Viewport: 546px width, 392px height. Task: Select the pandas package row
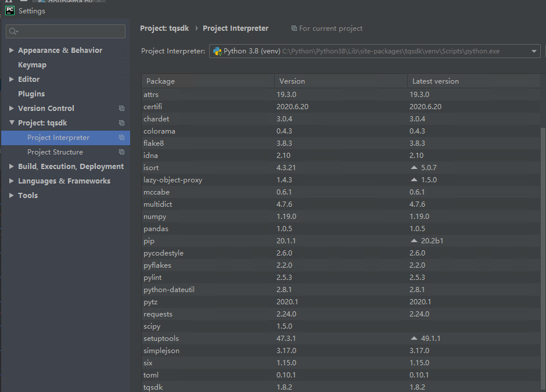pyautogui.click(x=341, y=228)
